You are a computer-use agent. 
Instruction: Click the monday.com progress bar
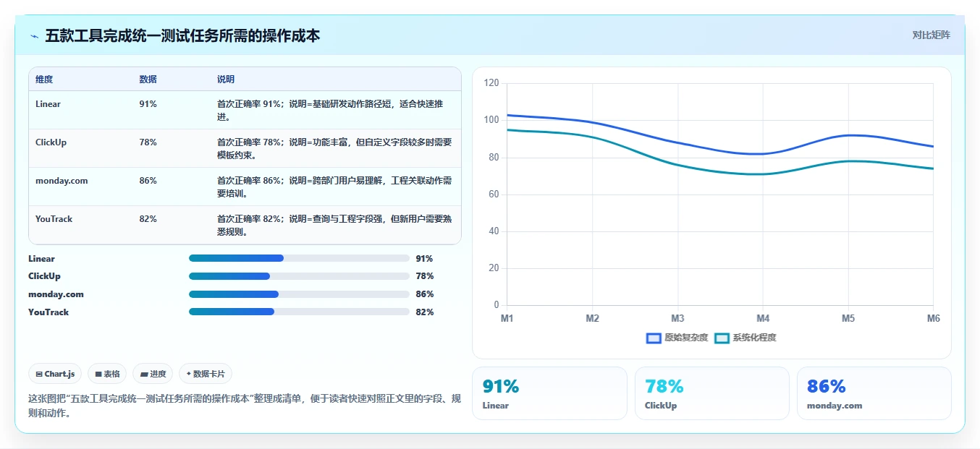pos(299,294)
